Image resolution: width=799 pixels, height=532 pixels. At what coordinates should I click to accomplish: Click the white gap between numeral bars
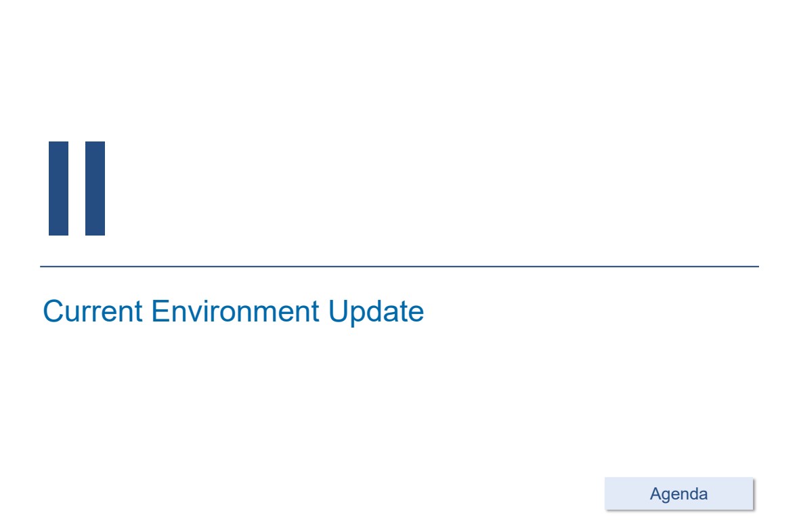pyautogui.click(x=77, y=188)
